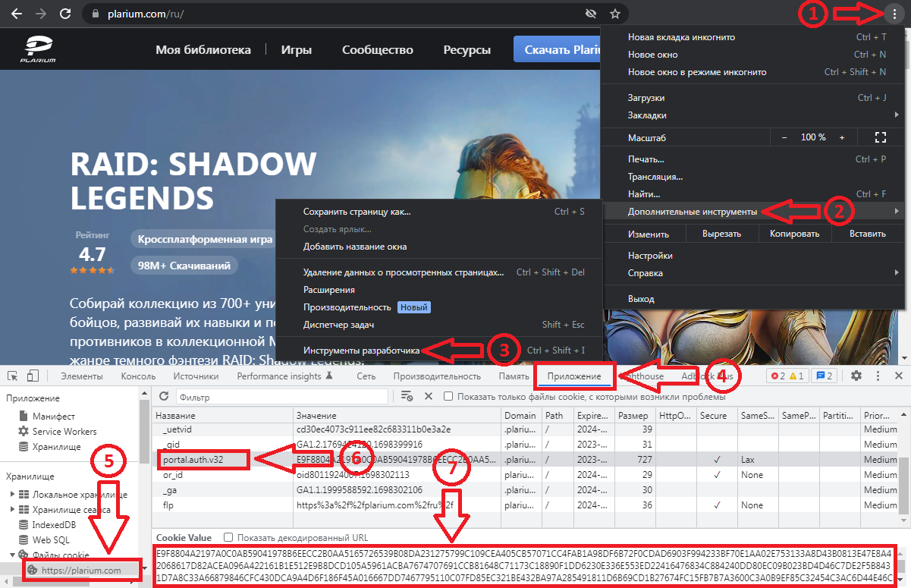Viewport: 911px width, 588px height.
Task: Select IndexedDB in the storage tree
Action: (x=53, y=524)
